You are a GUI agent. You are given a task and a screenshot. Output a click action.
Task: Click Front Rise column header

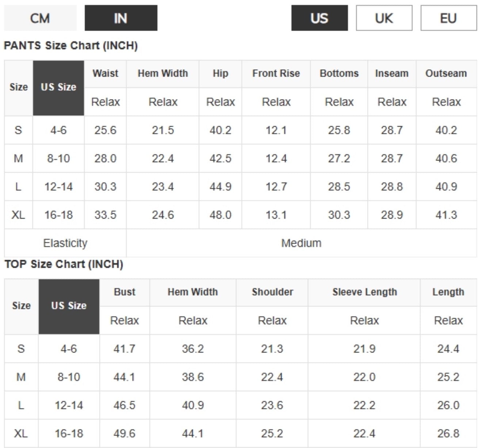276,74
